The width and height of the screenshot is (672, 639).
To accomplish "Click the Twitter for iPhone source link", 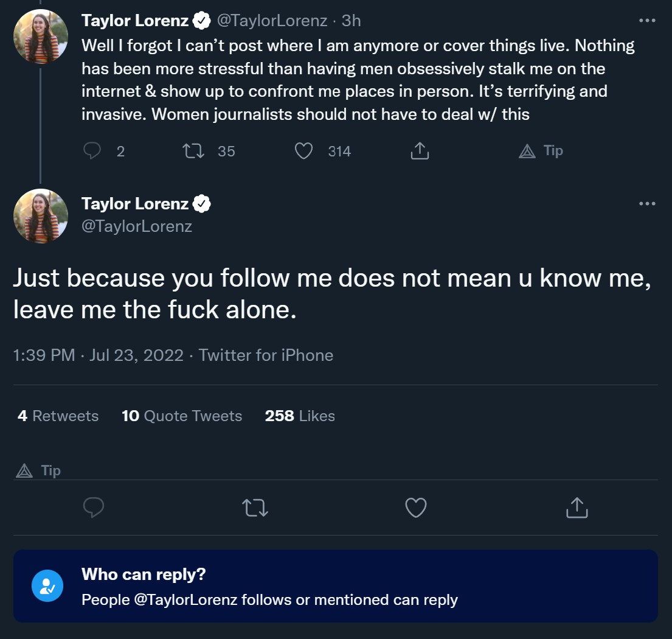I will 266,355.
